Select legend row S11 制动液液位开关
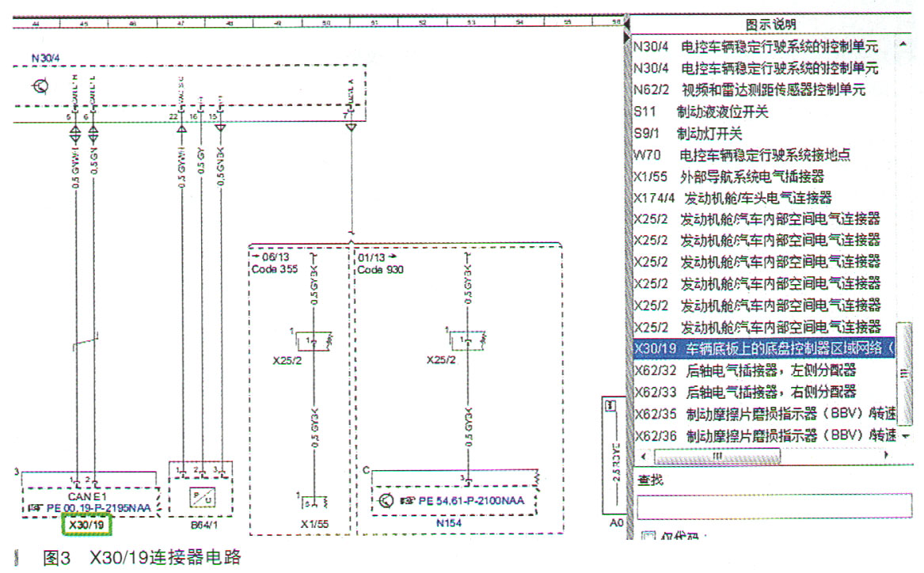This screenshot has width=924, height=573. click(763, 112)
